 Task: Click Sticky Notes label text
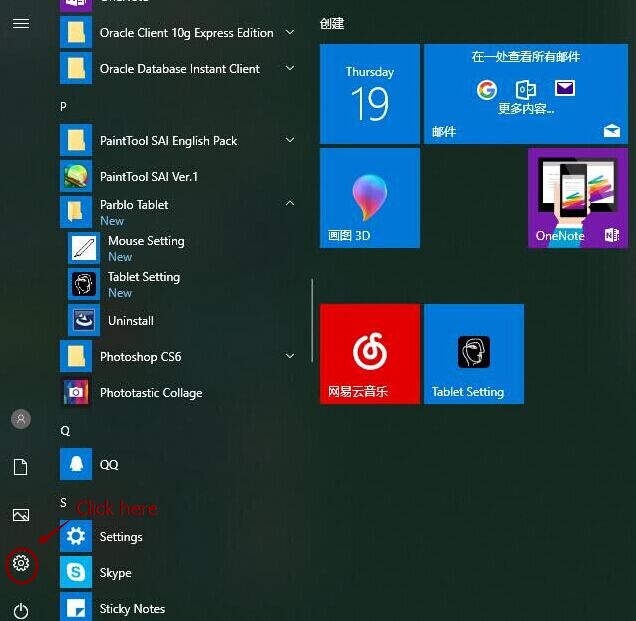click(132, 608)
